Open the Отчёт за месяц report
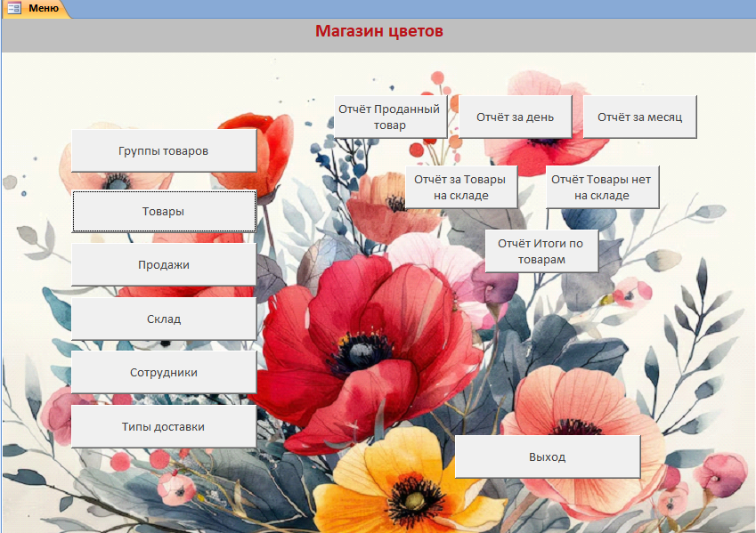The height and width of the screenshot is (533, 756). [x=640, y=117]
